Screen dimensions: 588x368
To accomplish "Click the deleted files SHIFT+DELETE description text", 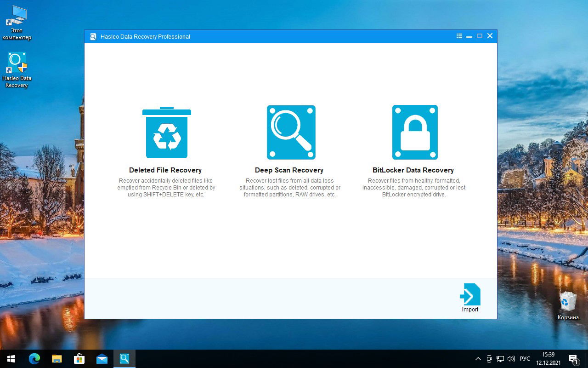I will click(x=166, y=188).
